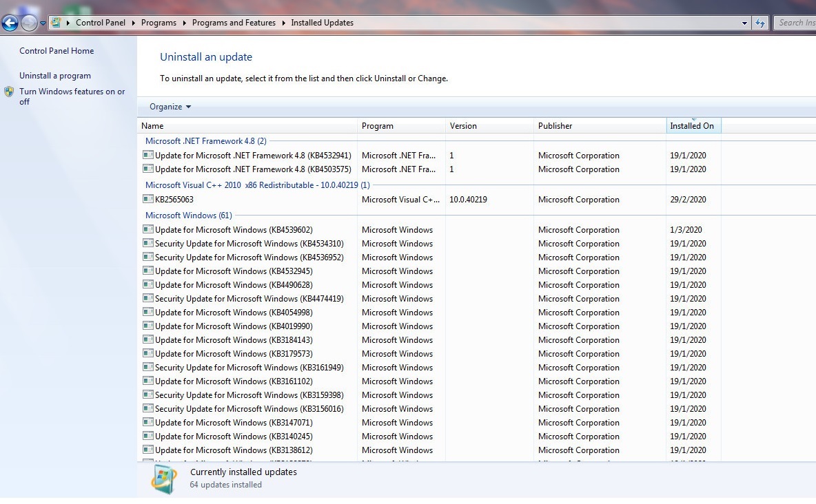Screen dimensions: 816x504
Task: Open Control Panel Home link
Action: (x=57, y=50)
